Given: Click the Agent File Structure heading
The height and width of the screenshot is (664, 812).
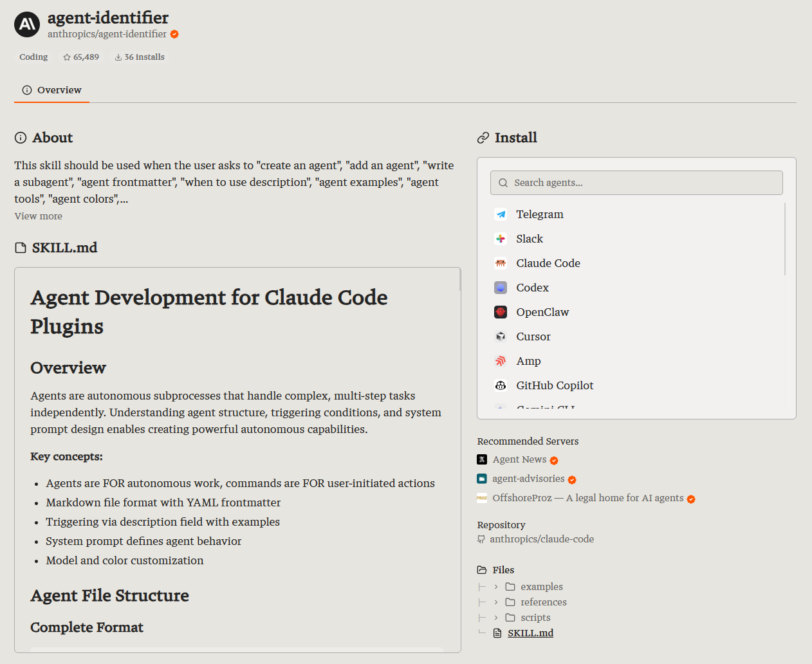Looking at the screenshot, I should (109, 596).
